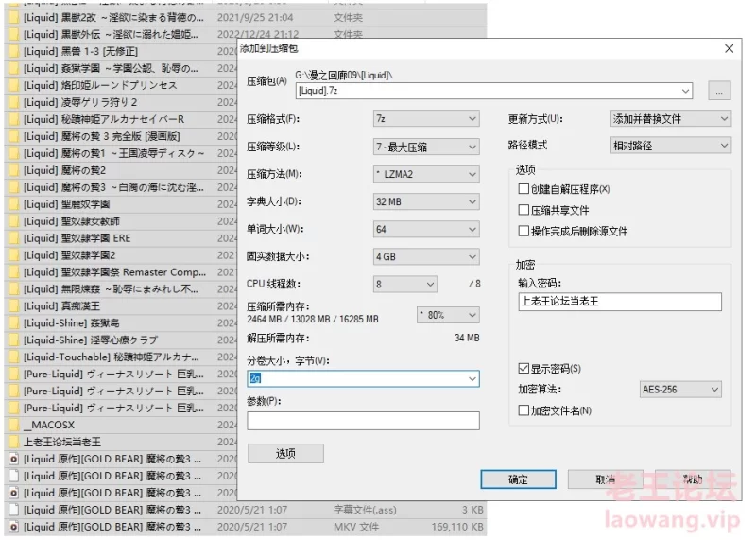The height and width of the screenshot is (540, 756).
Task: Expand the 更新方式 dropdown
Action: (x=670, y=119)
